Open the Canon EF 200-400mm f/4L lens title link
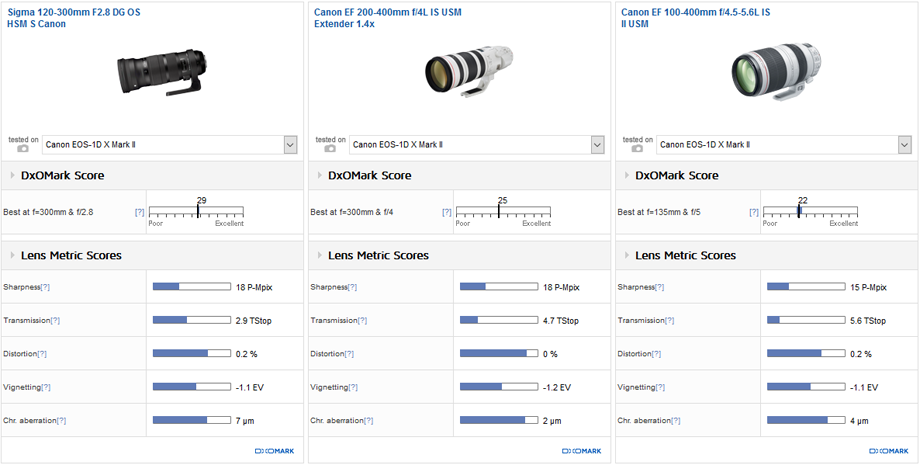920x465 pixels. tap(388, 18)
